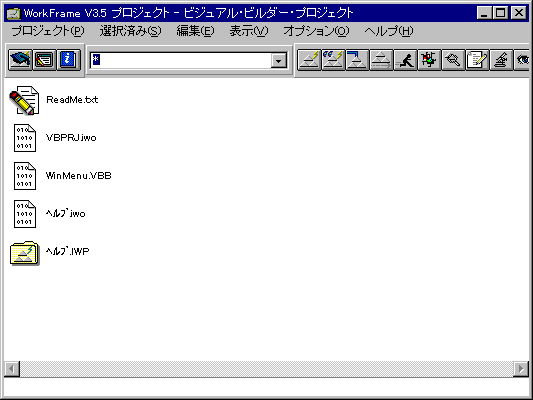
Task: Click the eye icon in toolbar
Action: (x=522, y=60)
